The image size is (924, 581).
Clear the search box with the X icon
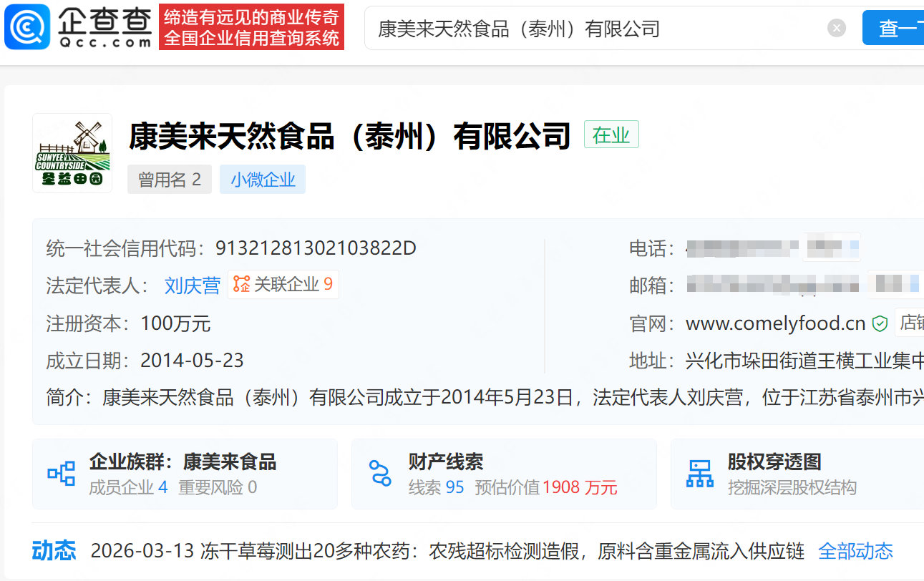tap(837, 28)
